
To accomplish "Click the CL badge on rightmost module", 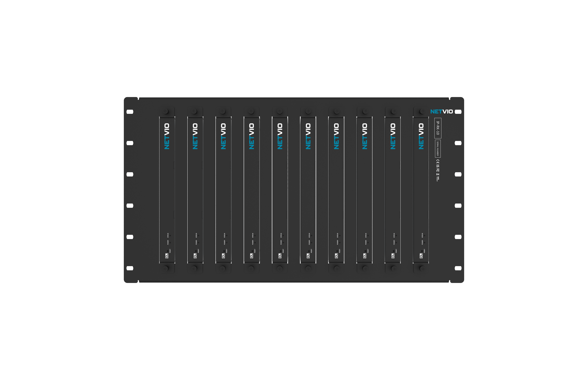I will 421,256.
